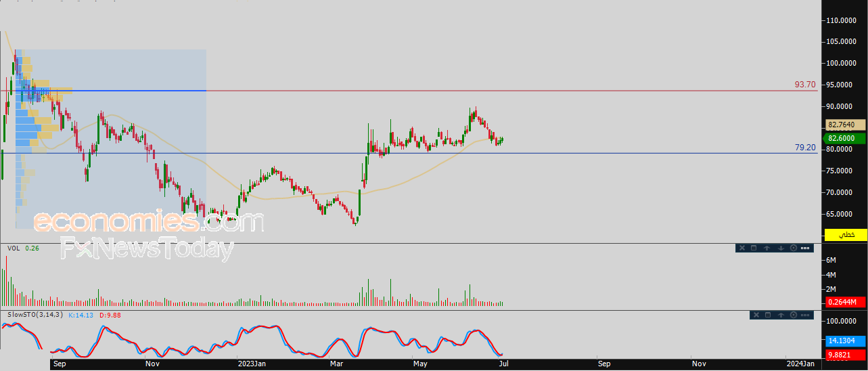The width and height of the screenshot is (868, 371).
Task: Click the D:9.88 stochastic value
Action: [110, 315]
